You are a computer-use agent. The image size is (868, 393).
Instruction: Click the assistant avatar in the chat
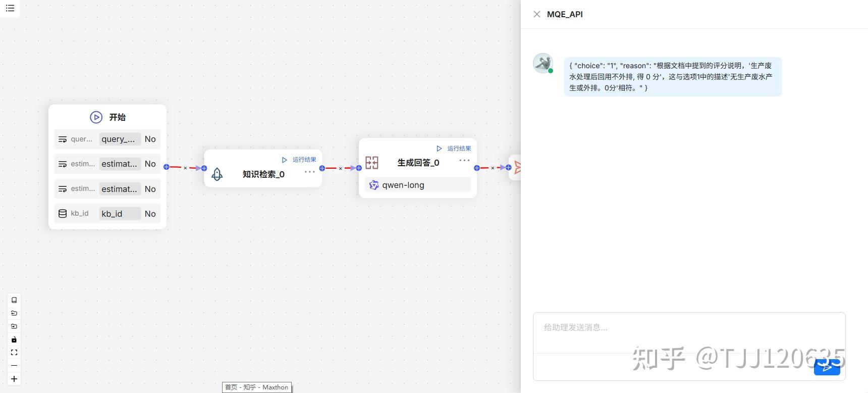(x=543, y=63)
